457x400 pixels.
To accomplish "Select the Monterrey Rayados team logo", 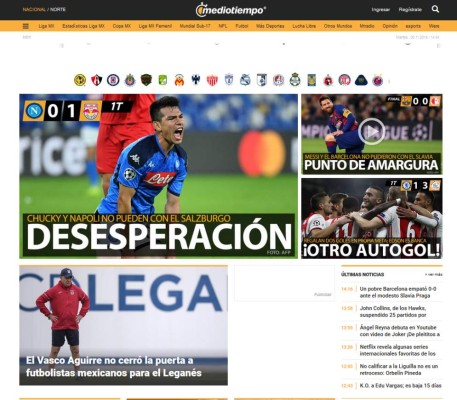I will [x=196, y=80].
